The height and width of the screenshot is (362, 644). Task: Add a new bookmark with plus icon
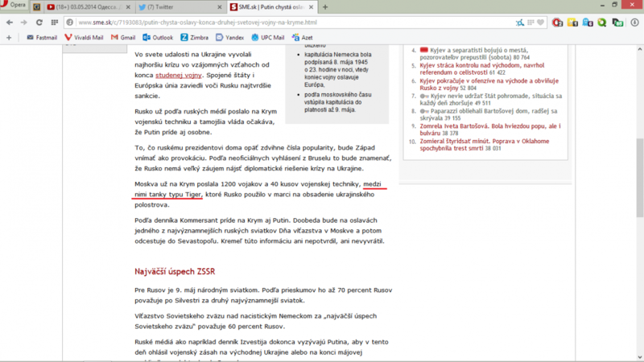click(9, 37)
